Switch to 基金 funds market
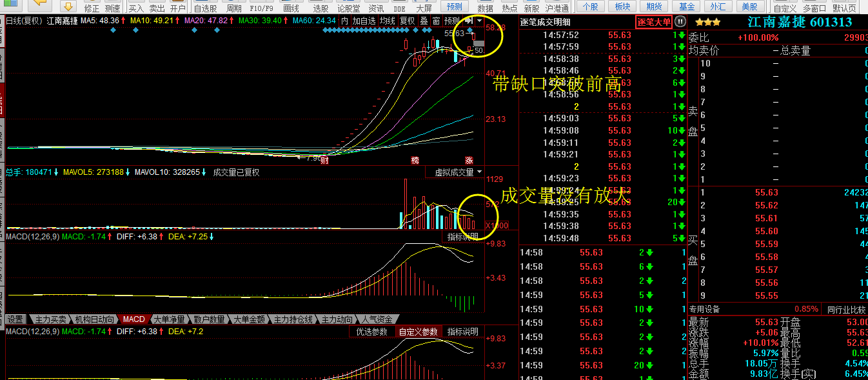Image resolution: width=868 pixels, height=380 pixels. [687, 6]
